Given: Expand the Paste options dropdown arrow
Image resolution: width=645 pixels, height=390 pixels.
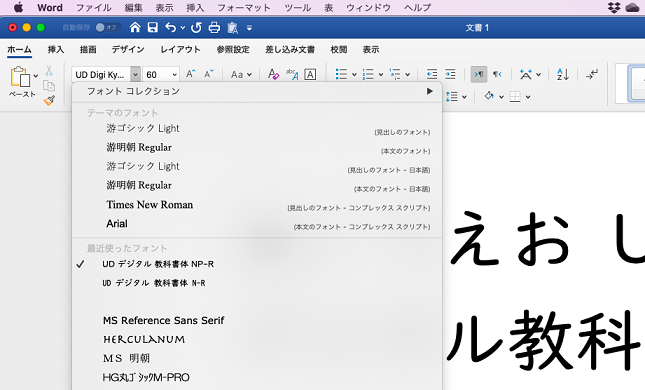Looking at the screenshot, I should tap(36, 76).
